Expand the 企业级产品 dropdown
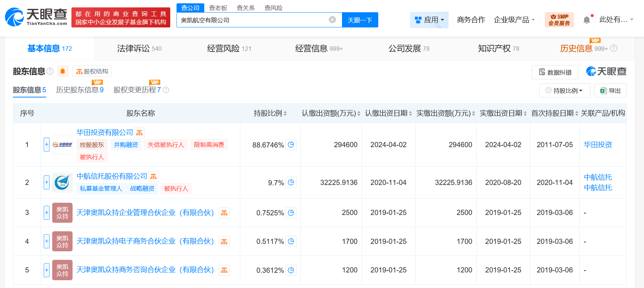 pyautogui.click(x=514, y=20)
